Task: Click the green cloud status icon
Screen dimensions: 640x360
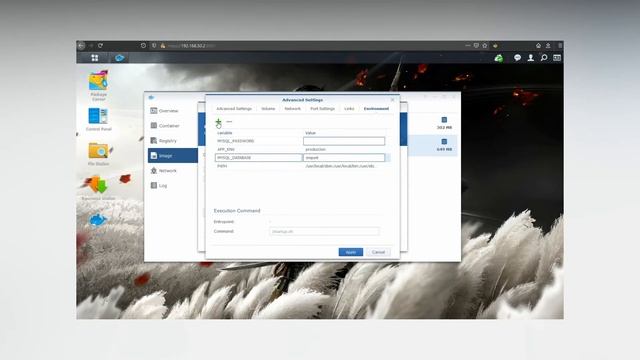Action: (x=499, y=58)
